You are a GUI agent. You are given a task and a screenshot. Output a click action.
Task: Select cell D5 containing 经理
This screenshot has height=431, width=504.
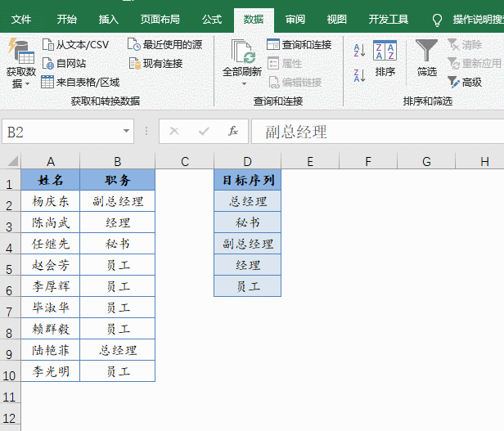click(247, 265)
